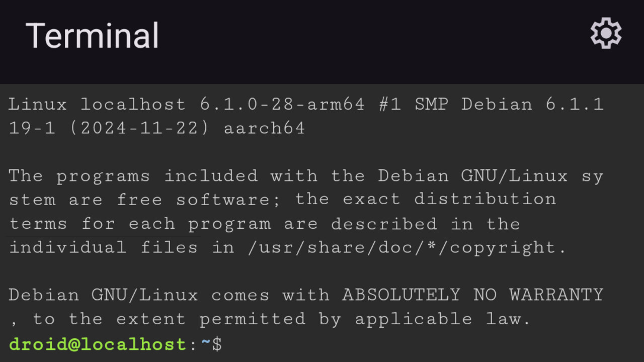
Task: Click the word WARRANTY in terminal output
Action: pos(556,295)
